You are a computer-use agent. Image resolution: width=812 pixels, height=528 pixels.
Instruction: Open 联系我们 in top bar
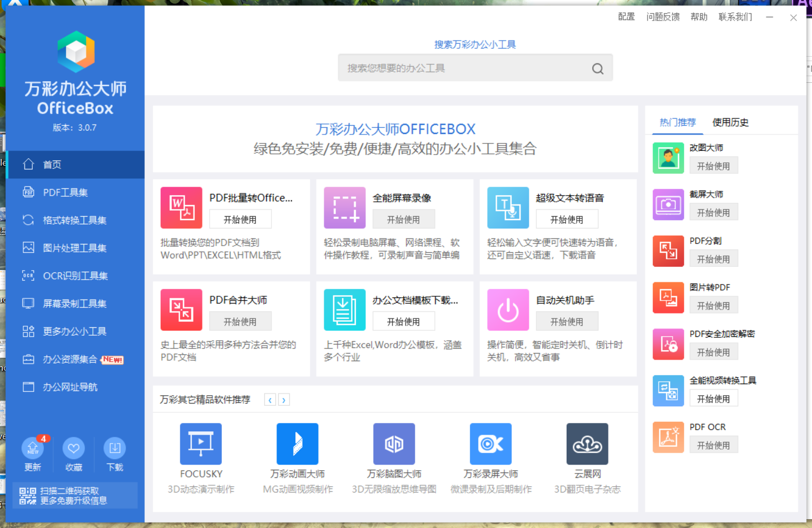point(735,17)
